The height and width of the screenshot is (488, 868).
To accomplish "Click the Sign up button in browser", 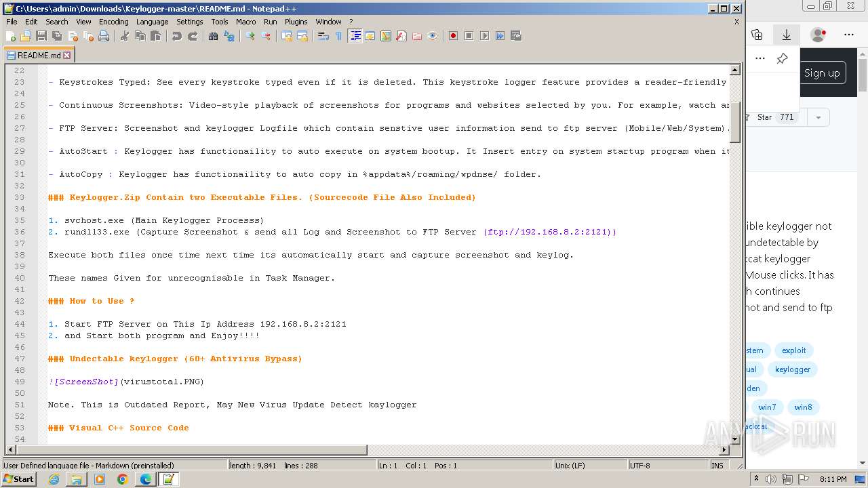I will [821, 73].
